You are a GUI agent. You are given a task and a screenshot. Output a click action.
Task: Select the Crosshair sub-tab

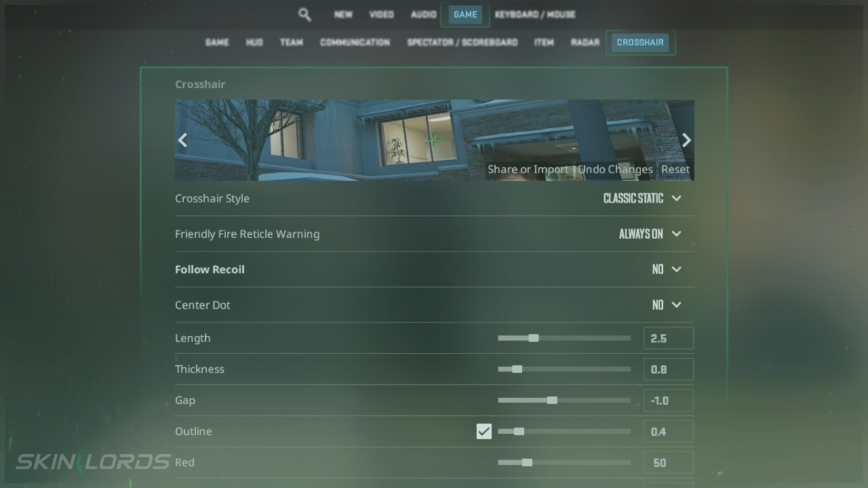coord(640,42)
